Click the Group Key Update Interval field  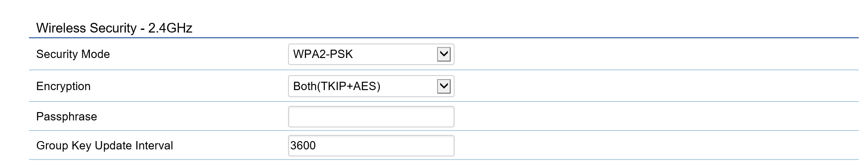[x=371, y=145]
